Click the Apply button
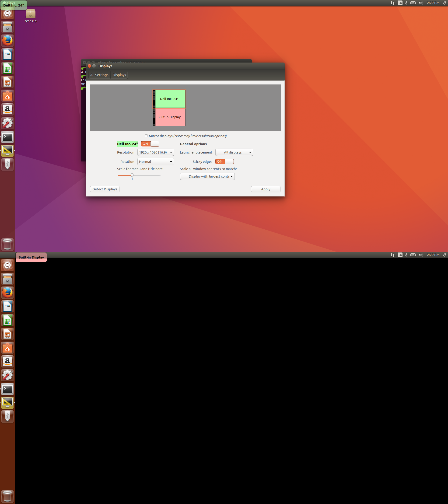This screenshot has width=448, height=504. (266, 189)
